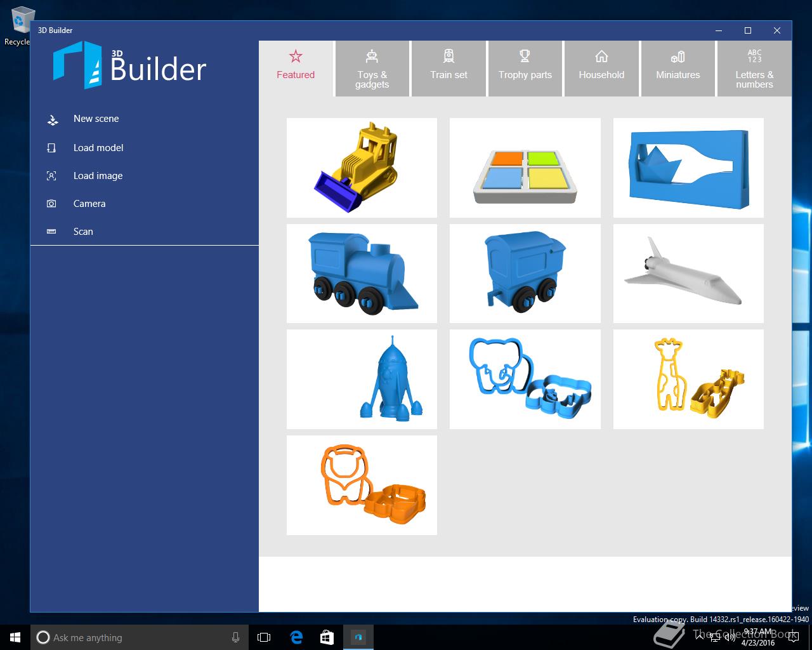Click the robot icon for Toys & gadgets
This screenshot has width=812, height=650.
point(372,56)
